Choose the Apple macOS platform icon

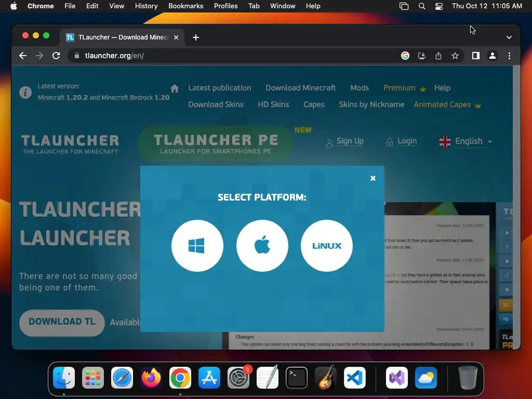(262, 246)
